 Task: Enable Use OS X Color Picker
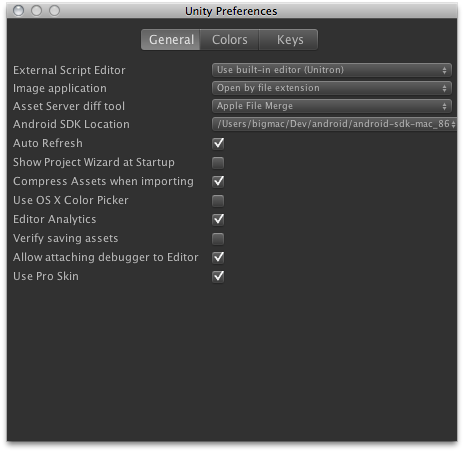[218, 201]
